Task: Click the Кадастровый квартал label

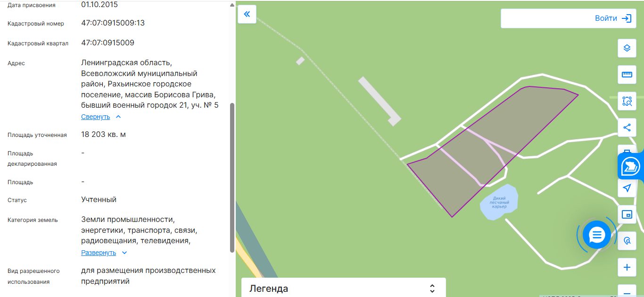Action: 38,43
